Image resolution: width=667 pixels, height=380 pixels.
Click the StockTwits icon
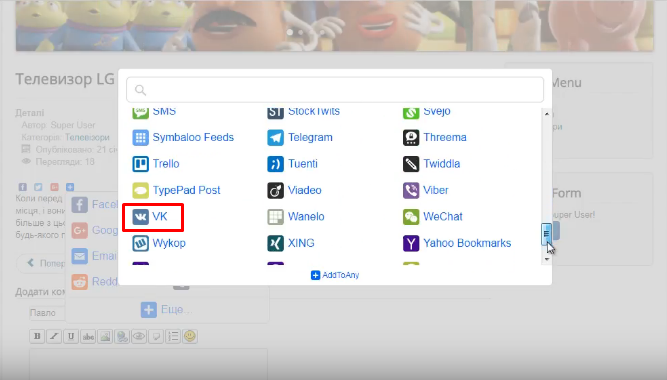point(276,113)
